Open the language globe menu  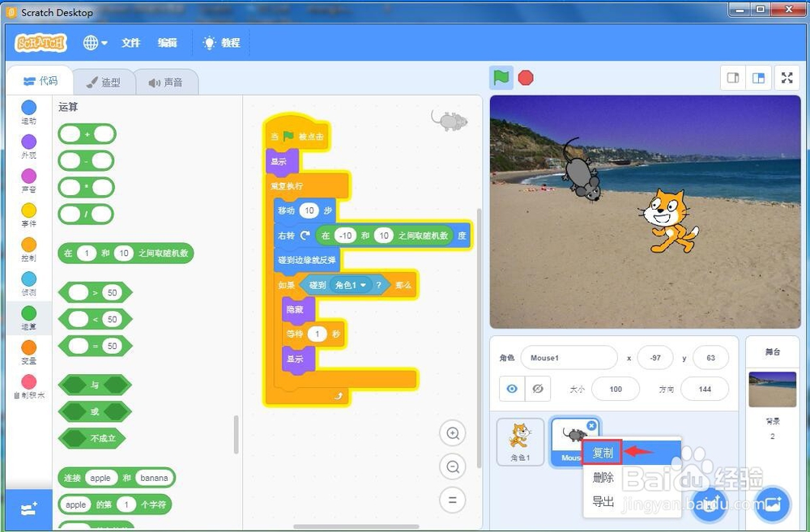(95, 43)
